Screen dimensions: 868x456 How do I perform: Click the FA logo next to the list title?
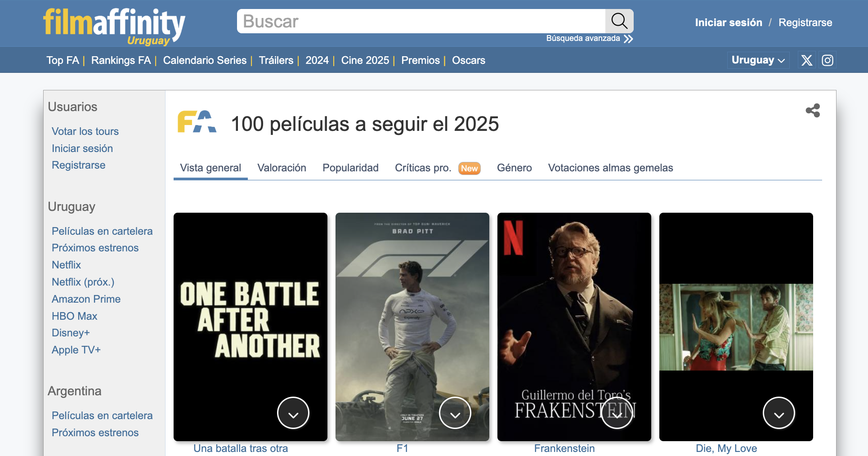(x=197, y=121)
